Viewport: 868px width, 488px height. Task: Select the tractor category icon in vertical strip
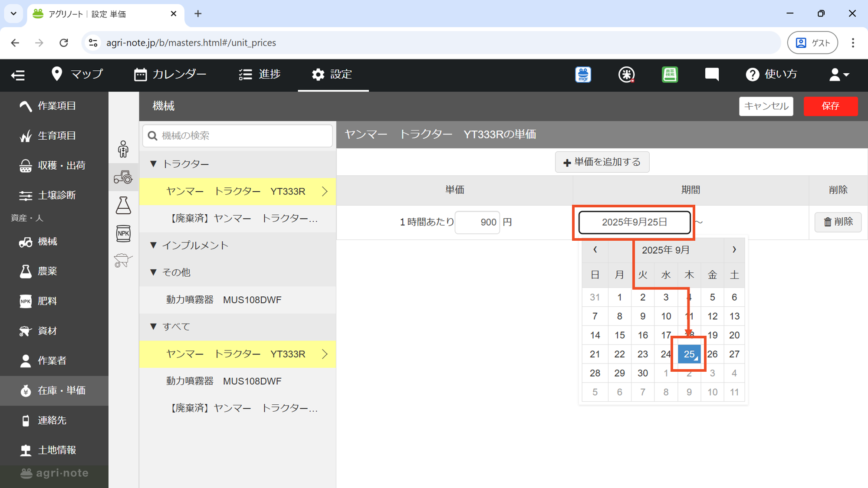[x=123, y=177]
